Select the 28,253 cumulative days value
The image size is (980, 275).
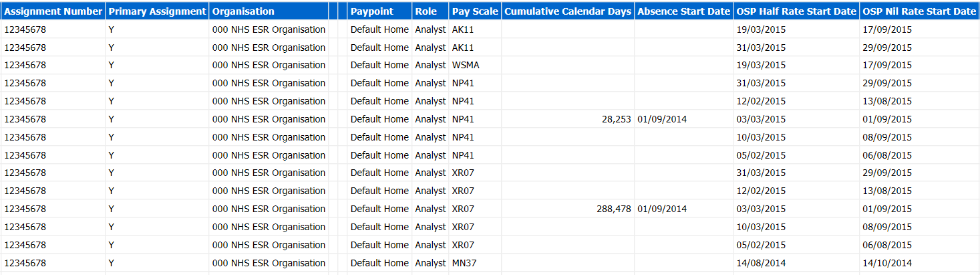[616, 119]
